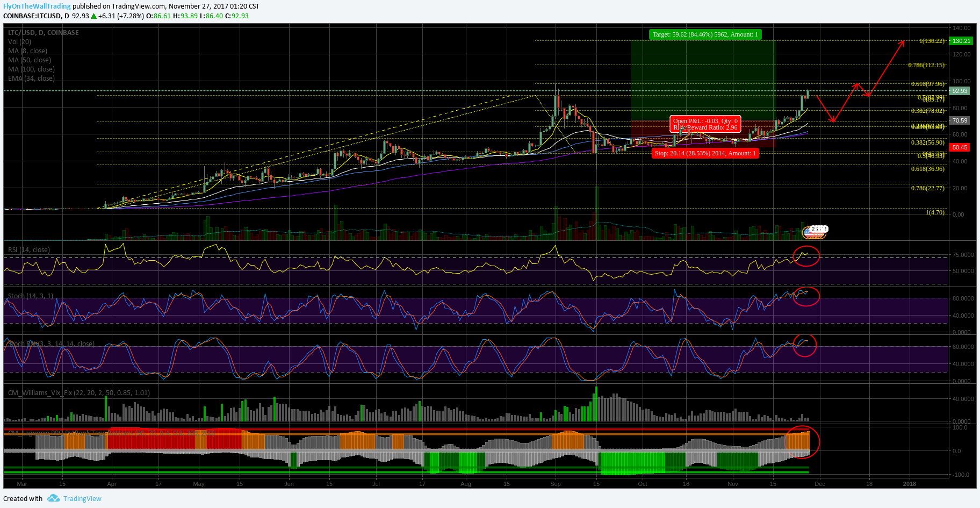
Task: Click the Dec label on time axis
Action: (x=820, y=484)
